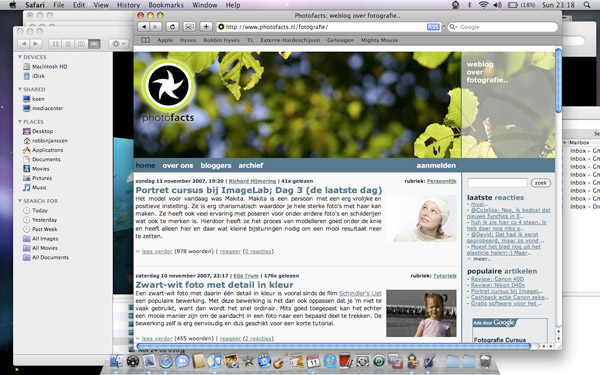The width and height of the screenshot is (600, 375).
Task: Open the History menu
Action: (128, 5)
